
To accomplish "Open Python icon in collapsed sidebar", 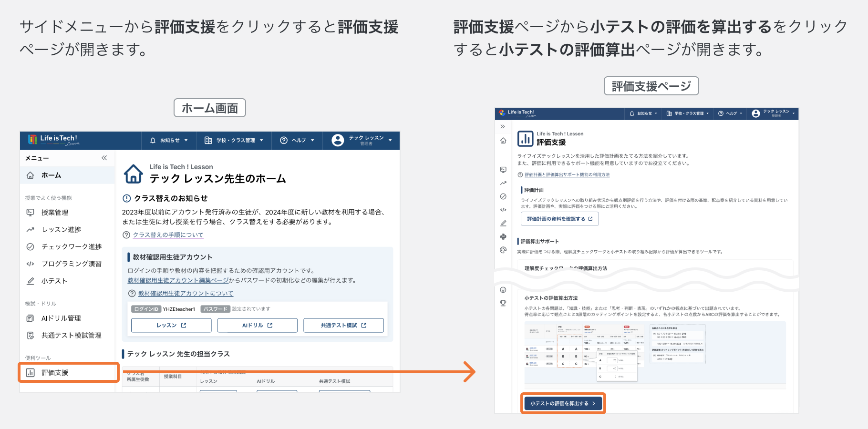I will point(503,236).
